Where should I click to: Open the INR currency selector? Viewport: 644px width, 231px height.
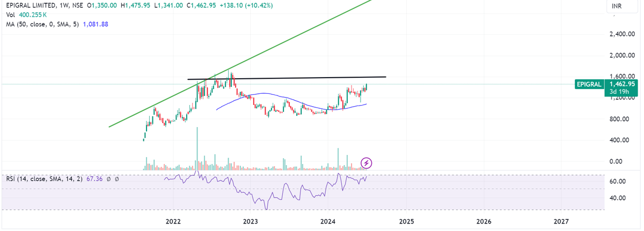[617, 6]
